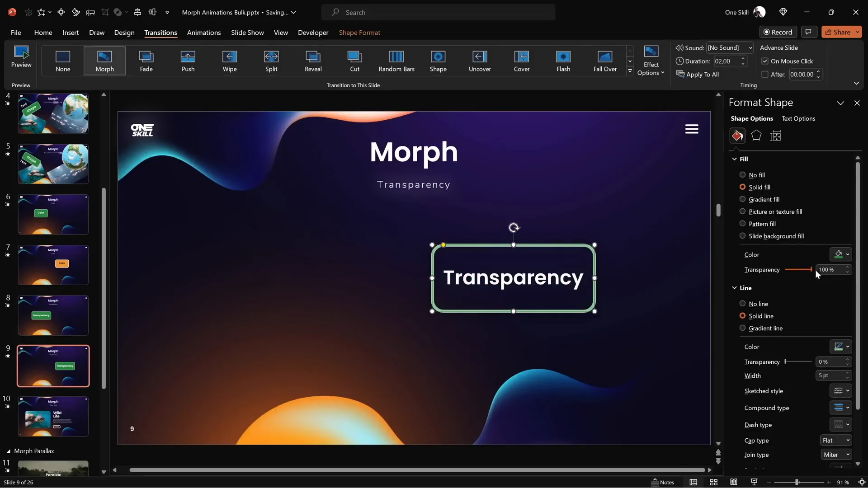Select No line option
Image resolution: width=868 pixels, height=488 pixels.
pyautogui.click(x=754, y=304)
